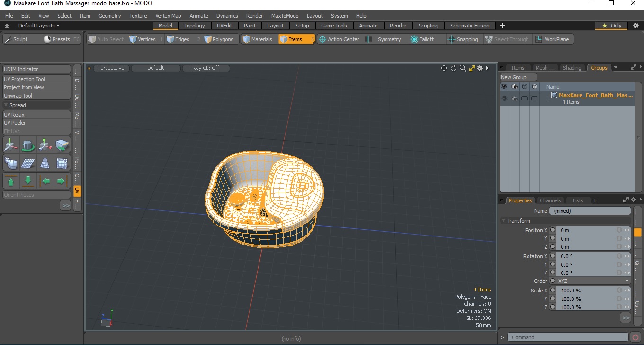This screenshot has height=345, width=644.
Task: Toggle Items selection mode
Action: point(296,39)
